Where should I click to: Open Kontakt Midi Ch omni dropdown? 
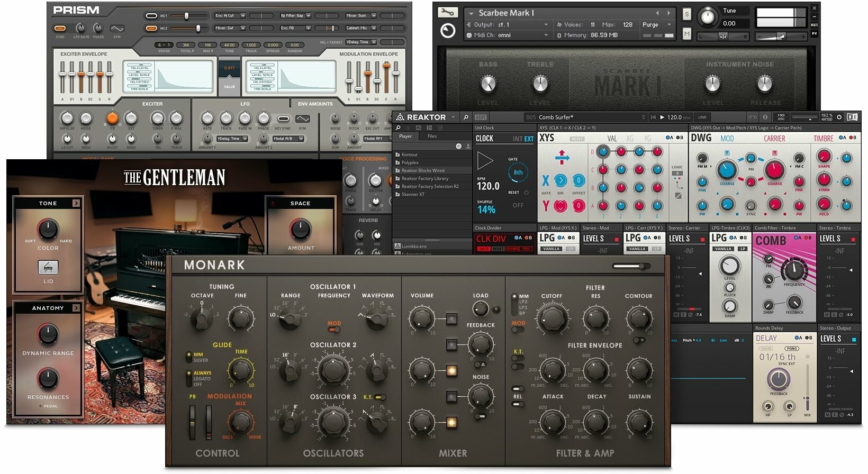508,35
